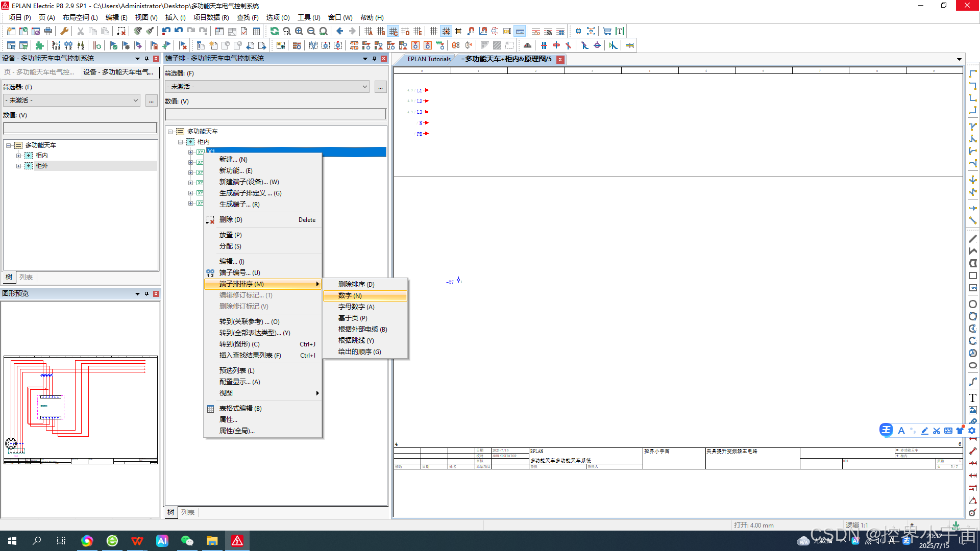Select the text tool T in the right toolbar
The image size is (980, 551).
point(973,398)
